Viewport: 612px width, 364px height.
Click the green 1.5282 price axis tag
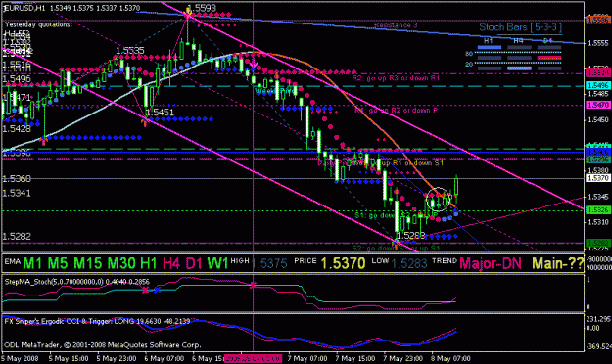point(597,243)
